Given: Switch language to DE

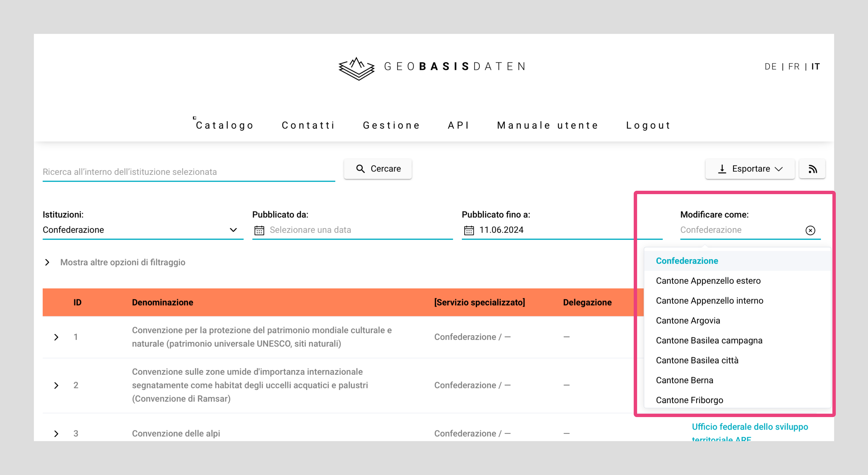Looking at the screenshot, I should click(770, 67).
